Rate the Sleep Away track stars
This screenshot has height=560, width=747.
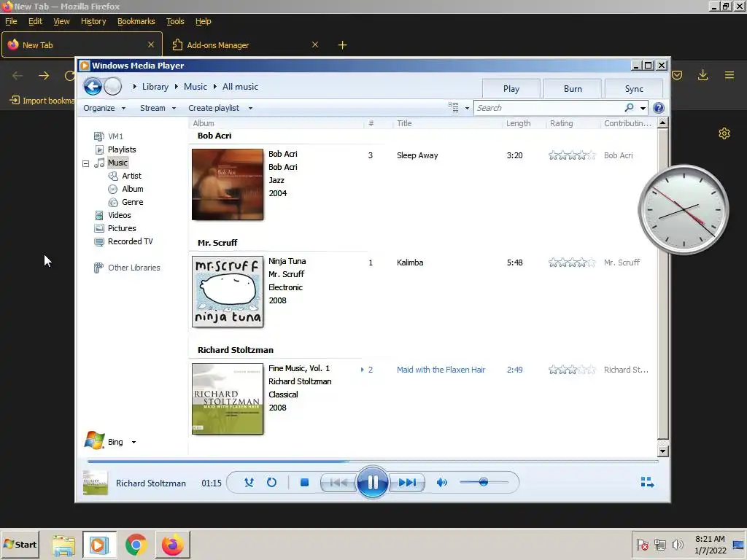(572, 155)
